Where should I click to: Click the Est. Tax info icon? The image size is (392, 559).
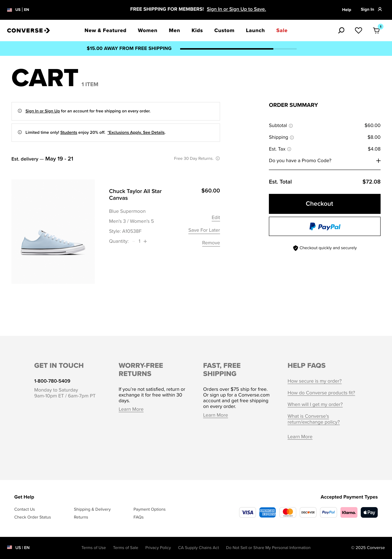point(289,149)
